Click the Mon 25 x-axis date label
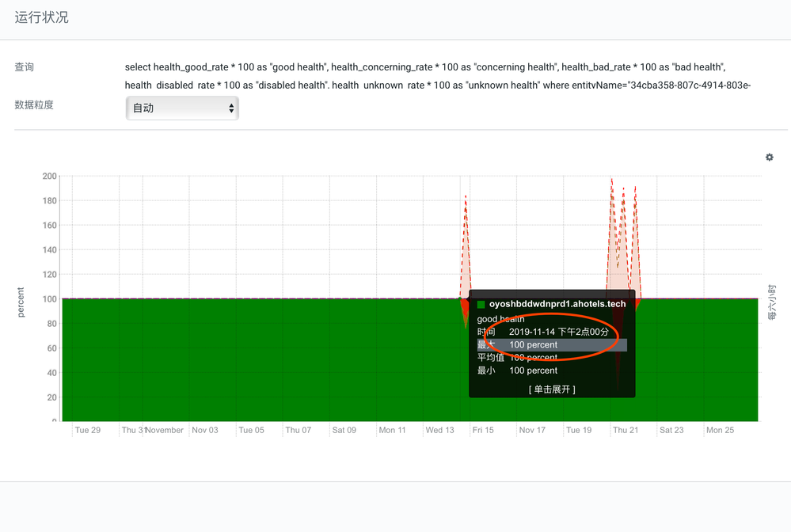Viewport: 791px width, 532px height. click(x=720, y=431)
